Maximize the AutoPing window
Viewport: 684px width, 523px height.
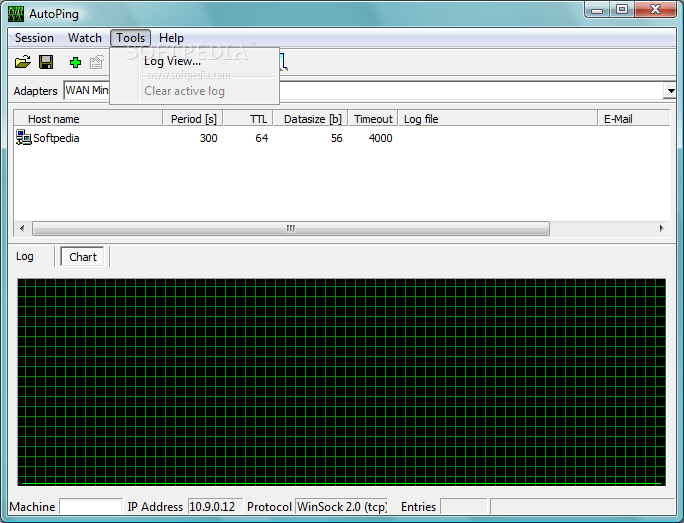[x=622, y=10]
